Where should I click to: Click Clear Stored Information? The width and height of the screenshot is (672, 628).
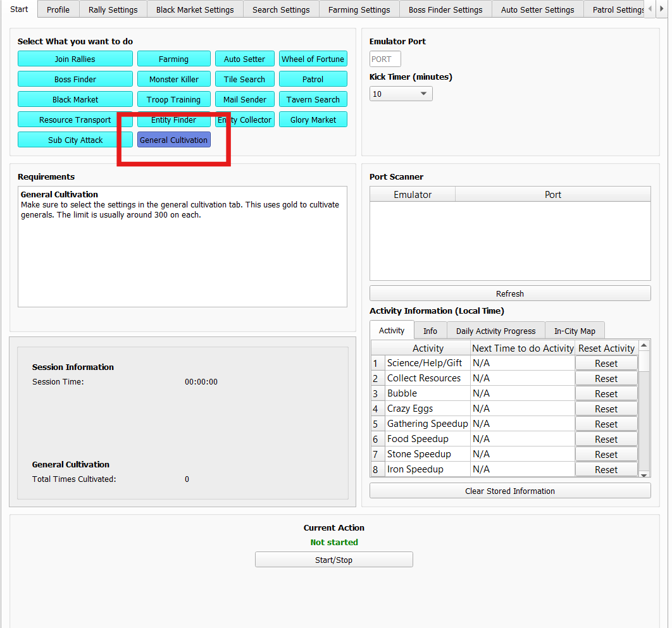tap(509, 491)
